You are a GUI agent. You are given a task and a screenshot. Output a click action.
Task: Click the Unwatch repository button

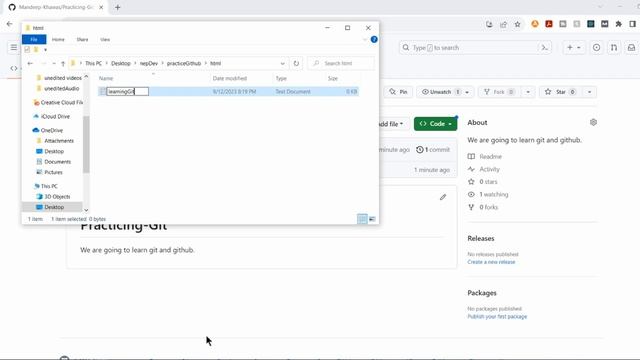pos(441,92)
